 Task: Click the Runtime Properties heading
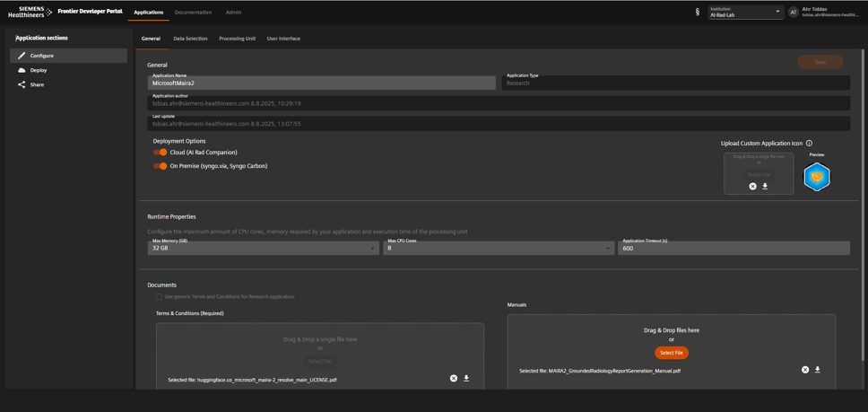(x=171, y=216)
